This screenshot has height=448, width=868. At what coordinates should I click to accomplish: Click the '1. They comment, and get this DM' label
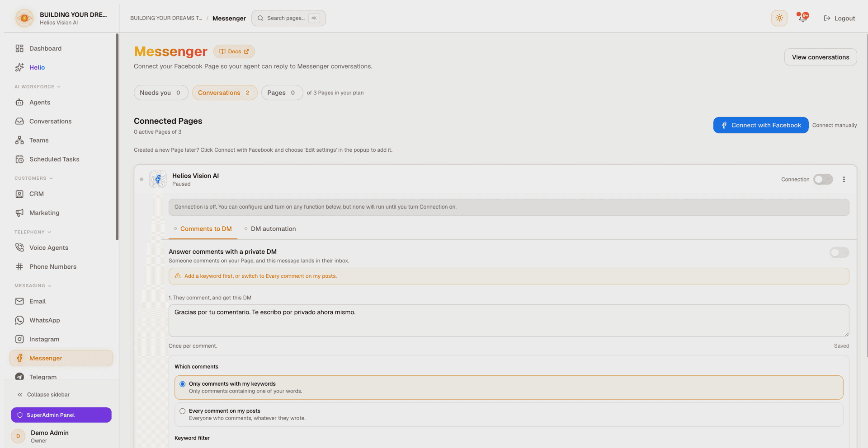coord(210,298)
